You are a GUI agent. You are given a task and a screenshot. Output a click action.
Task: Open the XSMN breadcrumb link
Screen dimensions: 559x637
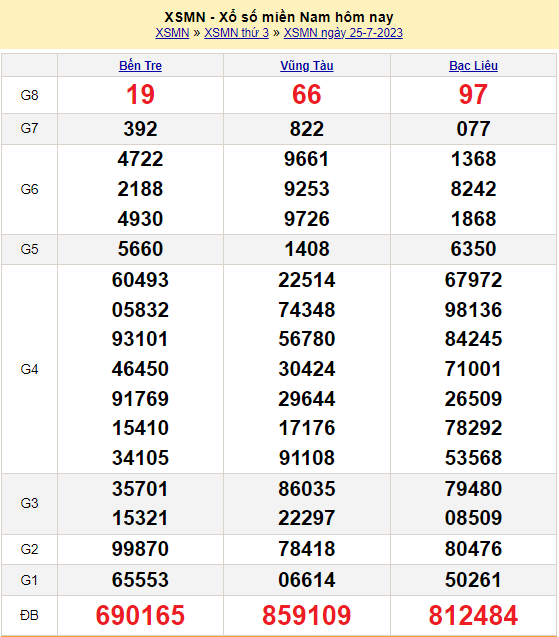[x=172, y=33]
